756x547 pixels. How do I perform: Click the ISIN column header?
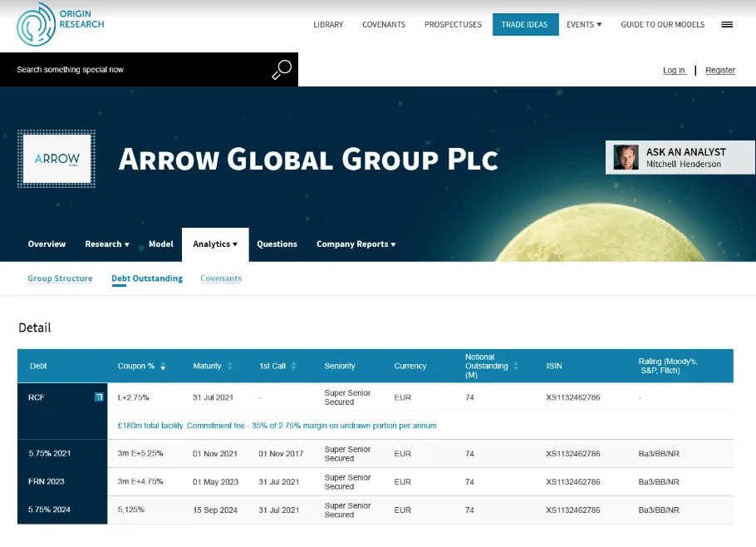point(554,366)
